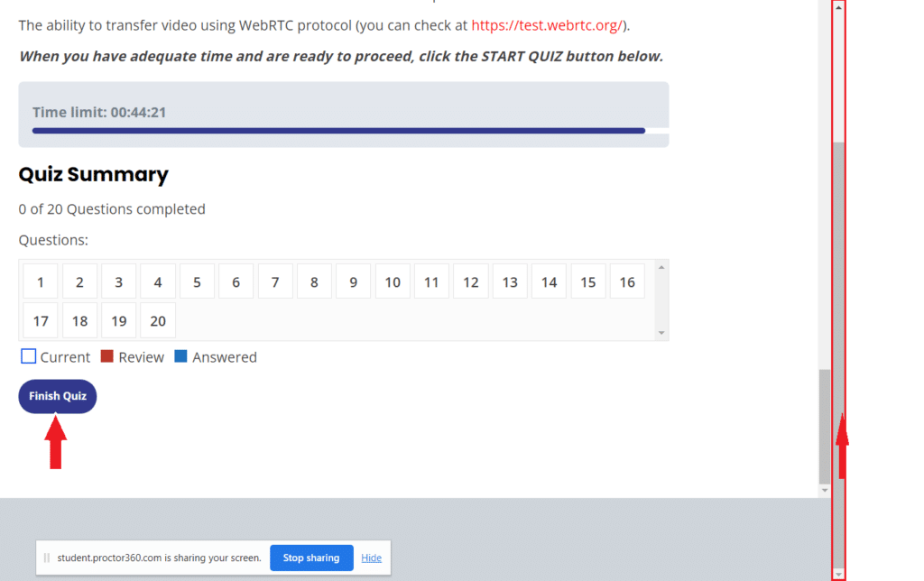Click the page scrollbar down arrow

point(838,574)
